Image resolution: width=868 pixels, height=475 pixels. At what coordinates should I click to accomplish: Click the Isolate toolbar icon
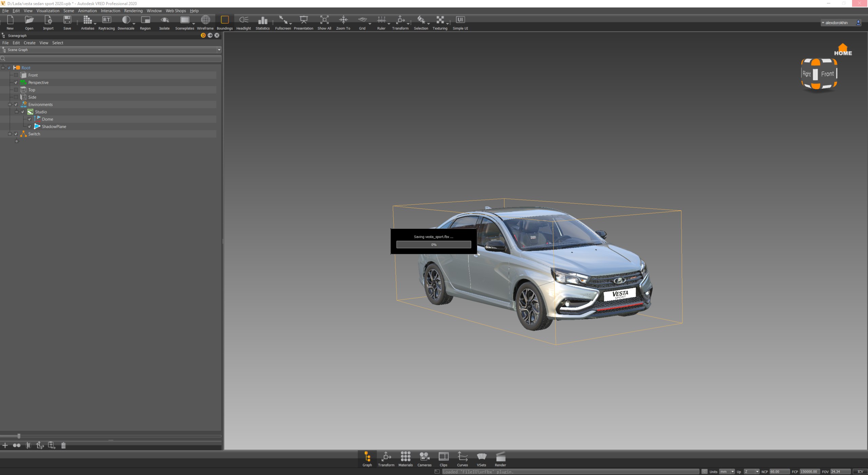[x=165, y=20]
